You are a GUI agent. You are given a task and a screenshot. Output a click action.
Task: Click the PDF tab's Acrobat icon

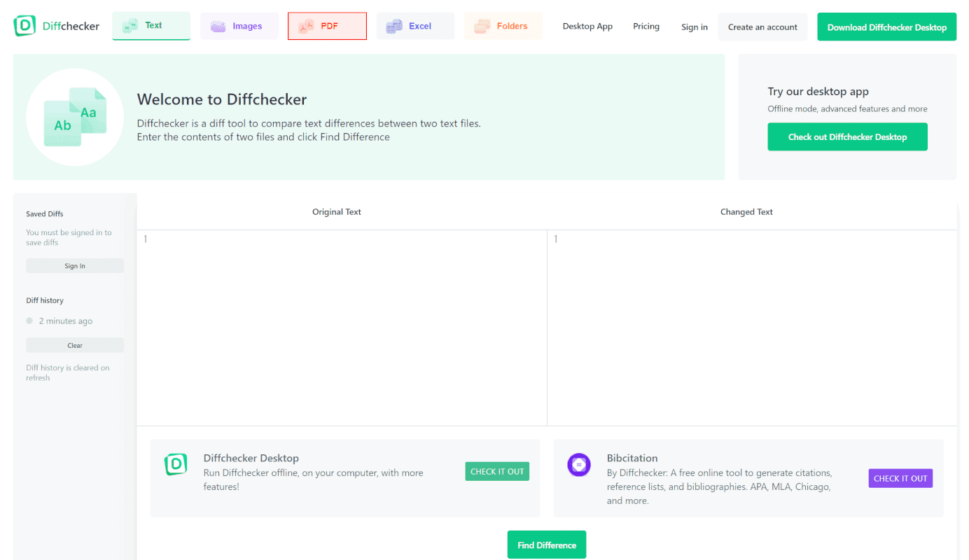tap(307, 27)
